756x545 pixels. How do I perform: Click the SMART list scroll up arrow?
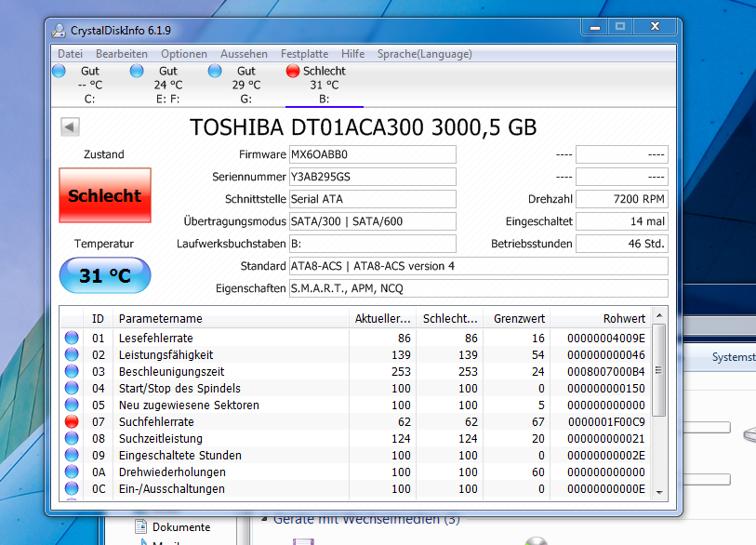tap(659, 315)
